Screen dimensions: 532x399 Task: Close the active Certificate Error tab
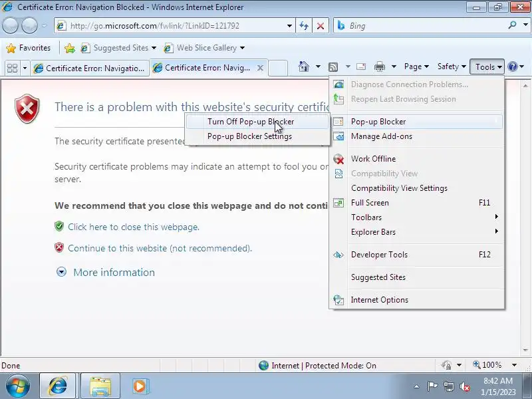pos(260,68)
